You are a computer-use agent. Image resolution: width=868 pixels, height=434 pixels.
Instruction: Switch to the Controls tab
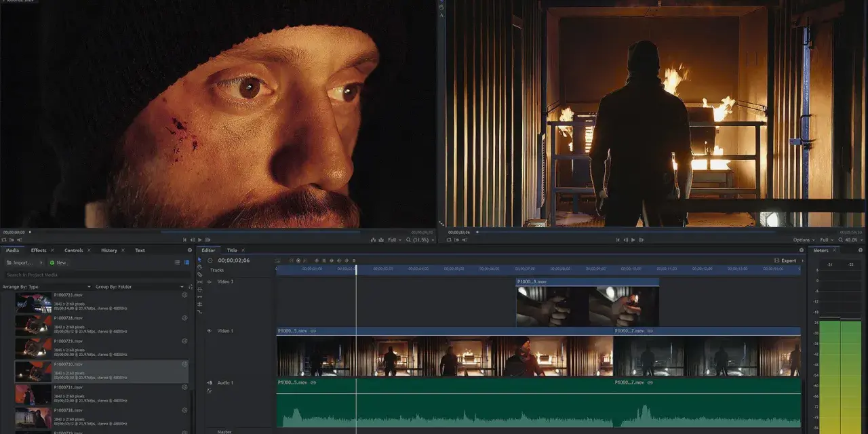[73, 250]
